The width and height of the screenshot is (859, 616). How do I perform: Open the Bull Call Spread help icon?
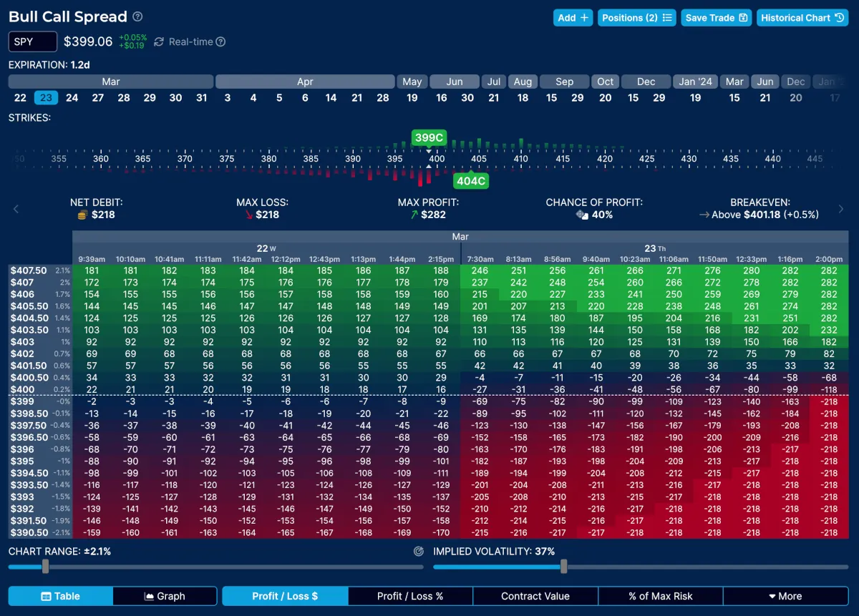pyautogui.click(x=136, y=16)
